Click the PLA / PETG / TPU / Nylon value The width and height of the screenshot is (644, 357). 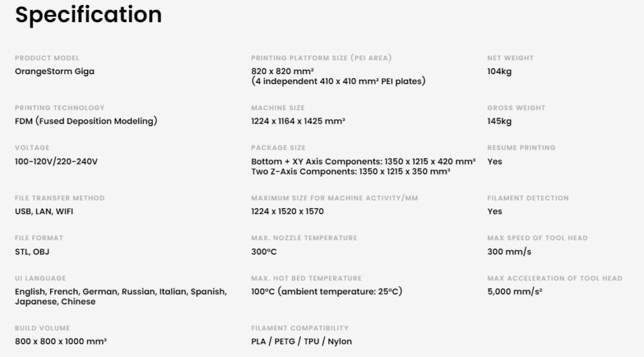[301, 341]
